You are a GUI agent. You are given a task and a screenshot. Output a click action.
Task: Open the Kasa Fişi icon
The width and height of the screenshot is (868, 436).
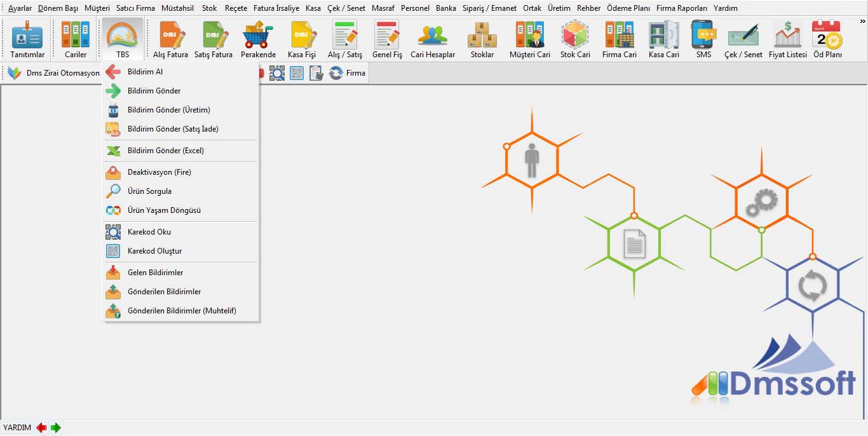(301, 39)
